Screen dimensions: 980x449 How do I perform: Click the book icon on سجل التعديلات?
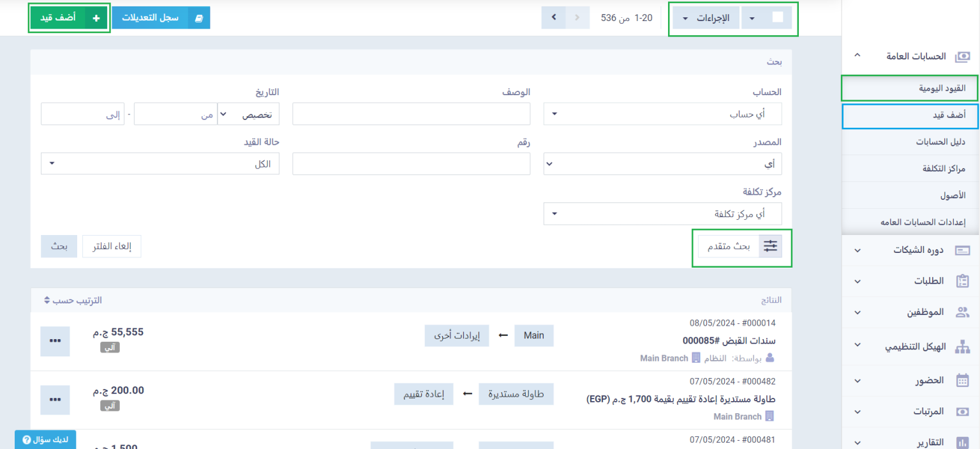(x=198, y=18)
